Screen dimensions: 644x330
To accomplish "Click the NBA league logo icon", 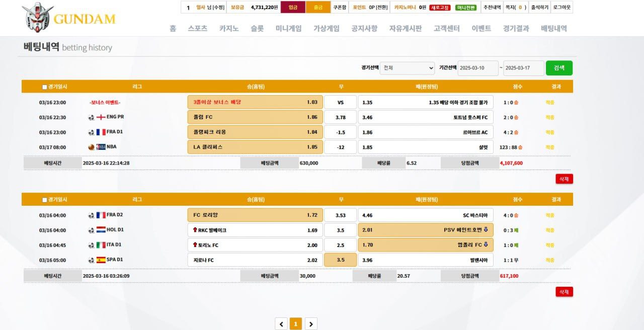I will click(101, 147).
